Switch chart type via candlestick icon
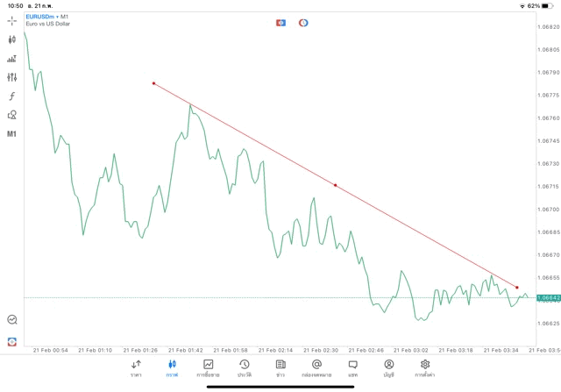Screen dimensions: 561x392 pyautogui.click(x=12, y=39)
